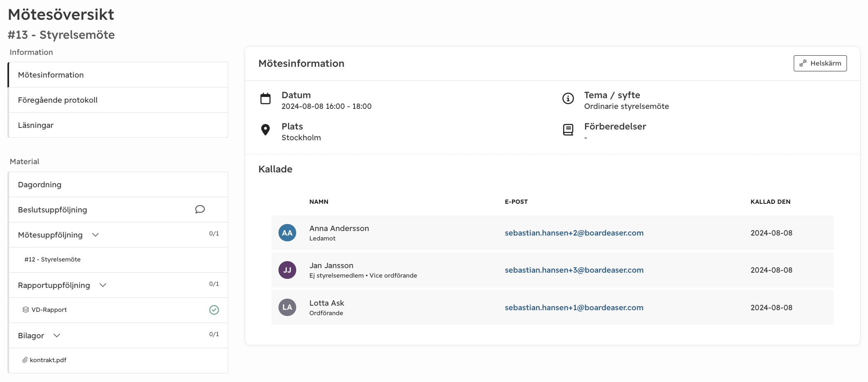Click Lotta Ask's Kallad den date
This screenshot has width=868, height=382.
771,307
